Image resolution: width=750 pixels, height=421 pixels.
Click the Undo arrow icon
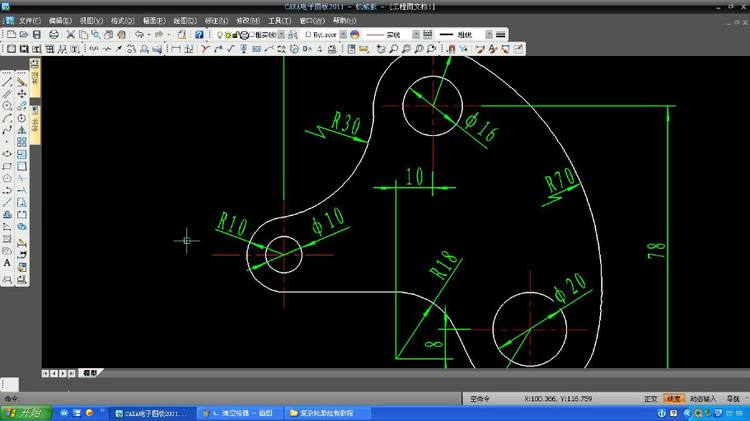click(139, 34)
